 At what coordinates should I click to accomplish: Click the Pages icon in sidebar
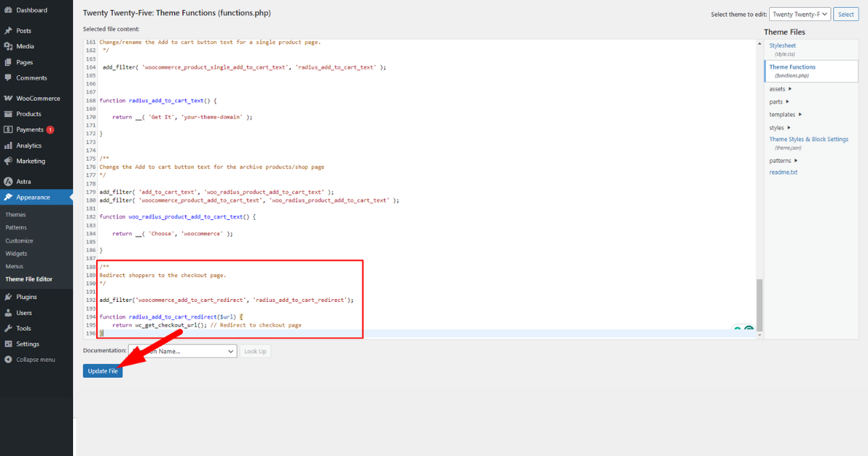tap(8, 62)
